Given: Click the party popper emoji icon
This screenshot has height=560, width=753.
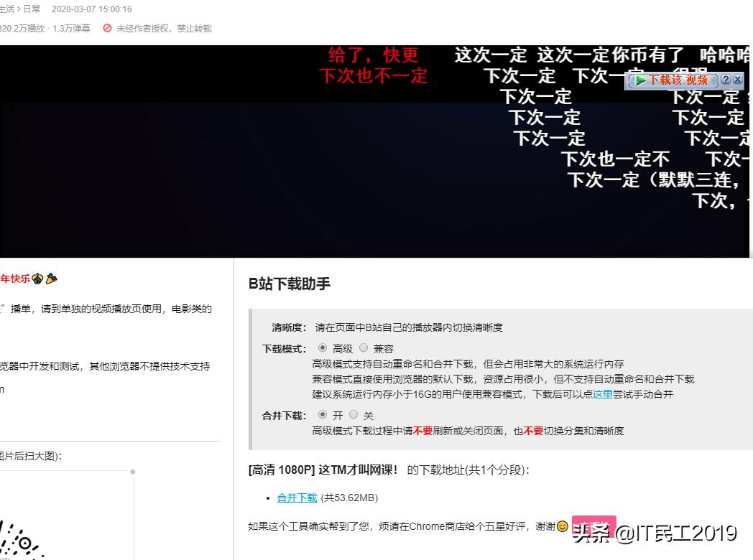Looking at the screenshot, I should click(x=50, y=279).
